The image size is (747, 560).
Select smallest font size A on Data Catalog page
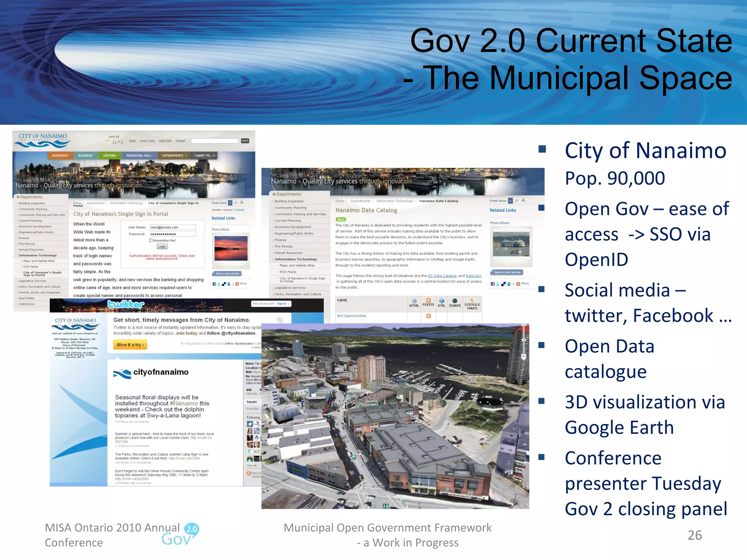click(x=510, y=201)
